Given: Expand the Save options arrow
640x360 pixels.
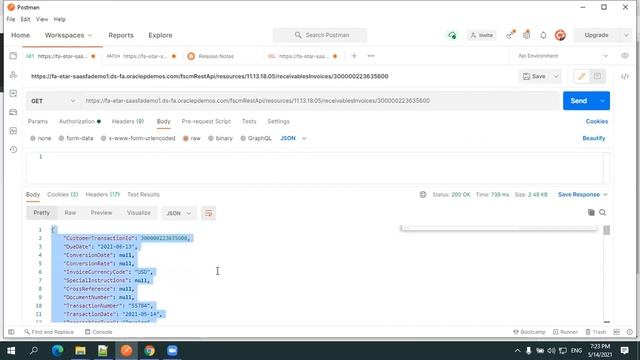Looking at the screenshot, I should [x=556, y=76].
